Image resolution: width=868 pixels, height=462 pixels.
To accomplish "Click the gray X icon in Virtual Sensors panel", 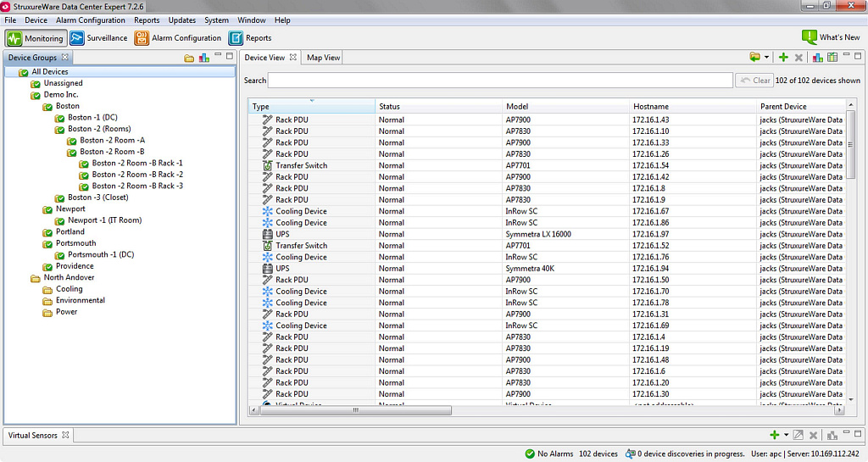I will (813, 436).
